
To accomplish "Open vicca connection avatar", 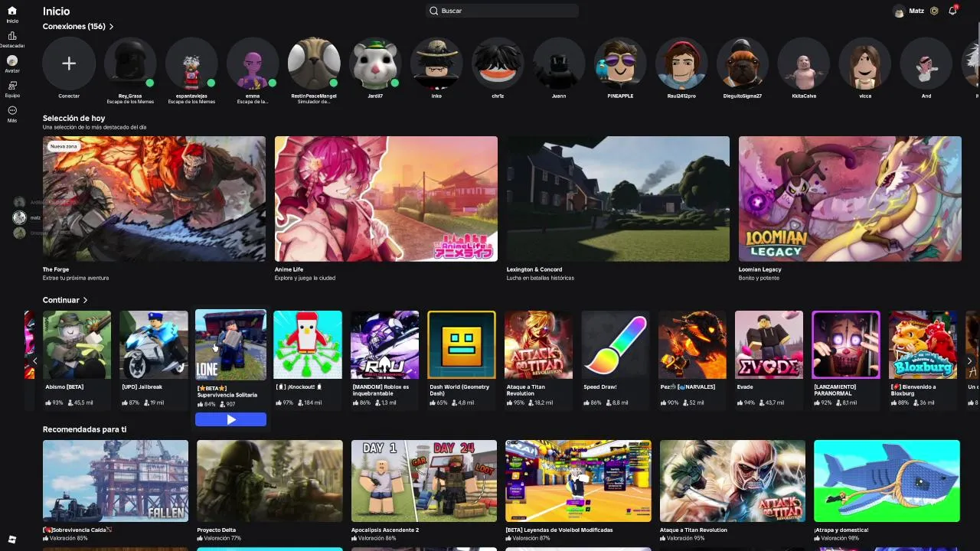I will 865,64.
